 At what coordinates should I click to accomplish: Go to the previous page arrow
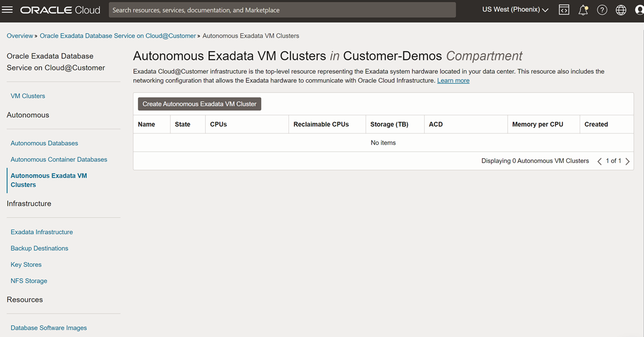(599, 161)
